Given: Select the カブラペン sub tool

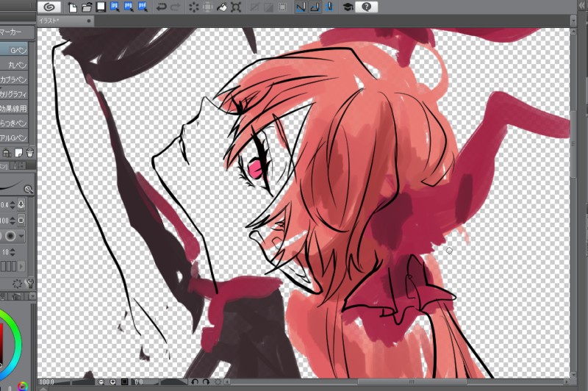Looking at the screenshot, I should pos(14,79).
